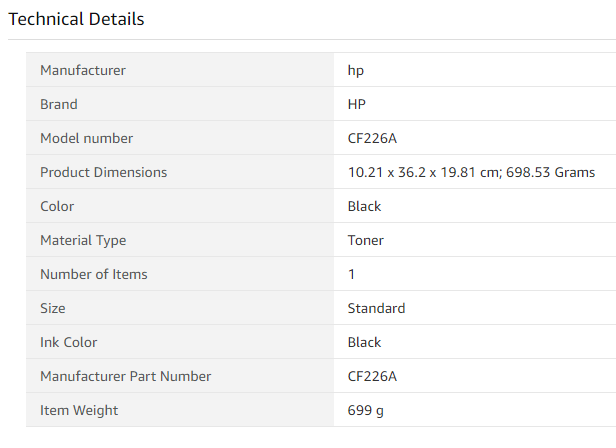Select the Toner material value
Viewport: 616px width, 448px height.
coord(366,240)
